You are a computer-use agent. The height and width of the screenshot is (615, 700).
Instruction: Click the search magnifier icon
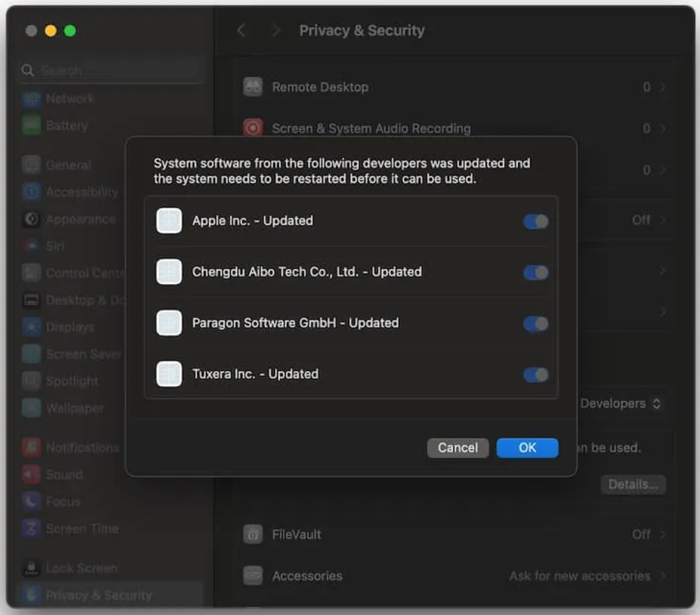27,71
